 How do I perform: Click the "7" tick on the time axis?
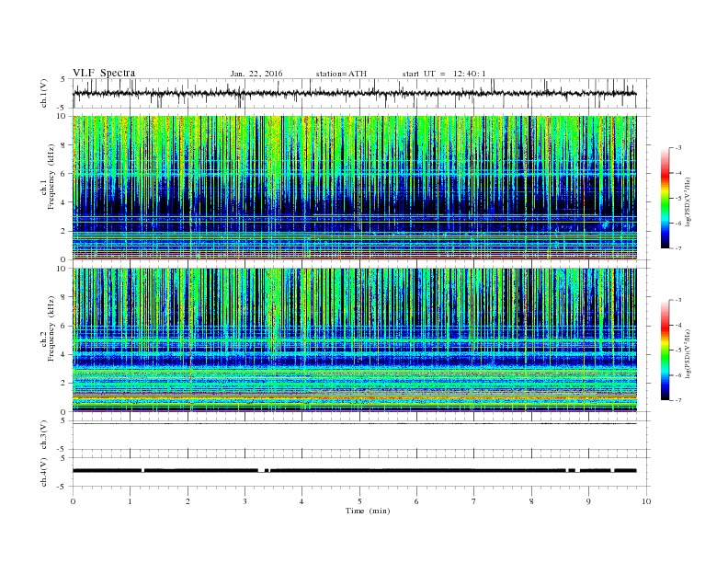point(474,501)
